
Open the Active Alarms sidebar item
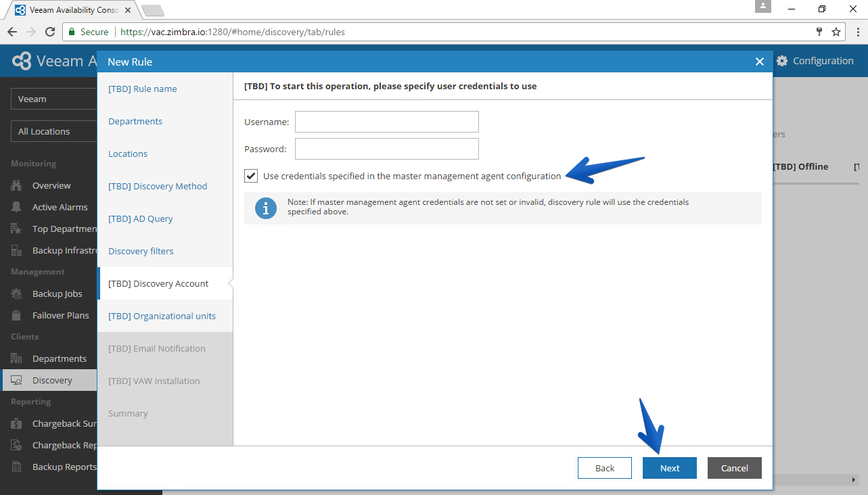click(x=60, y=208)
